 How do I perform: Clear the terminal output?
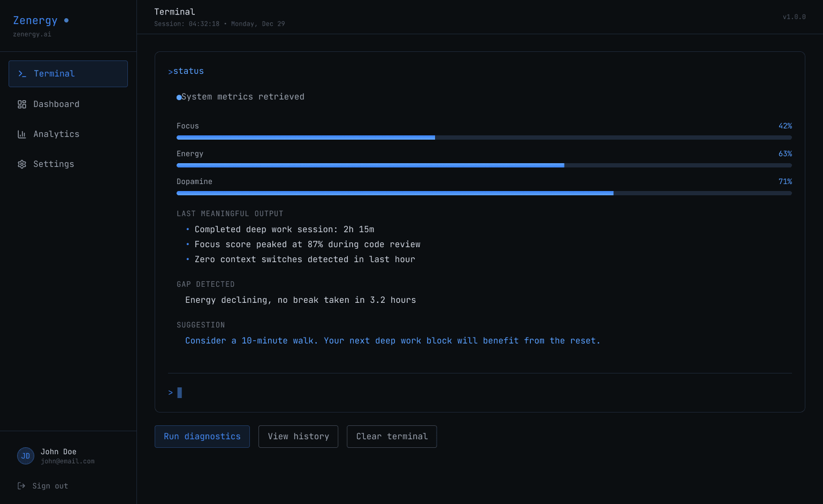pos(392,437)
